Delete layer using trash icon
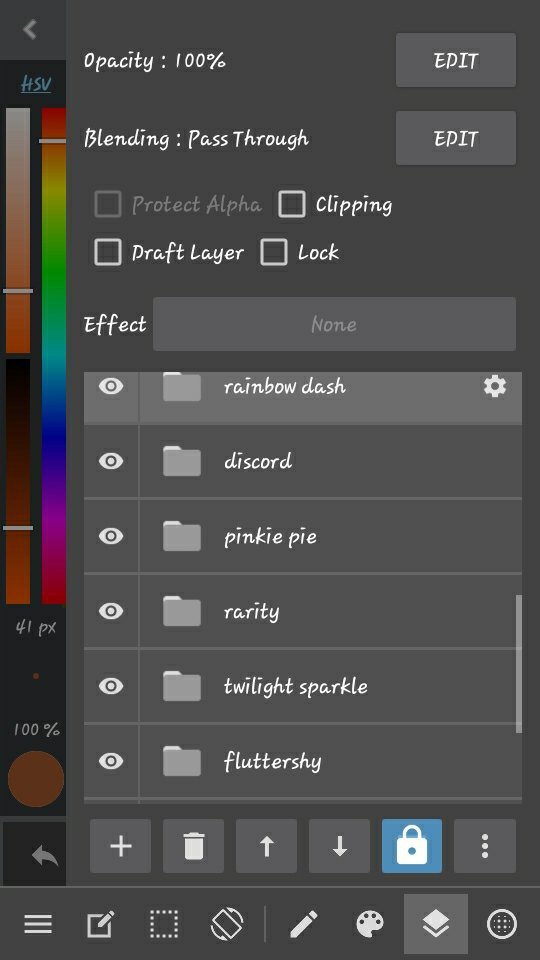Screen dimensions: 540x960 click(x=193, y=846)
